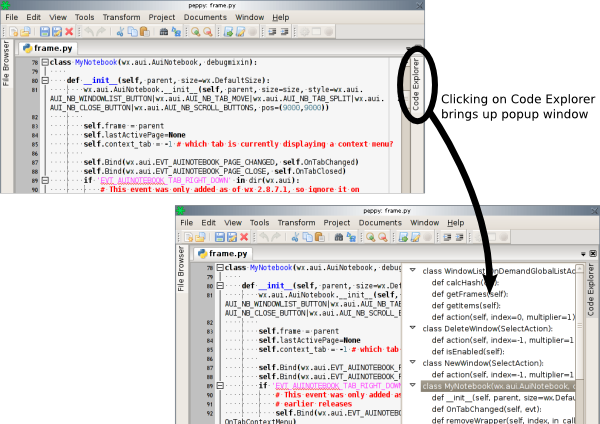Click the Open file icon in top window toolbar
Screen dimensions: 600x424
26,33
